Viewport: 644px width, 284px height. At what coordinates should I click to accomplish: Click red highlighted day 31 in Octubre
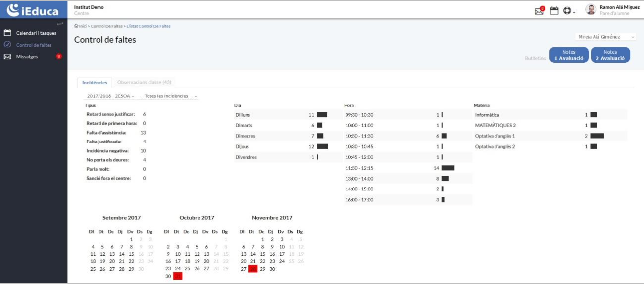178,276
